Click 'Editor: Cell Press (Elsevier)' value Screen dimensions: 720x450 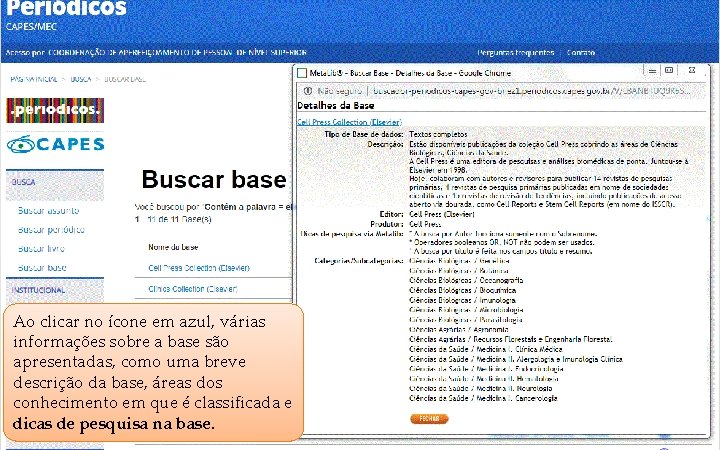(x=442, y=214)
